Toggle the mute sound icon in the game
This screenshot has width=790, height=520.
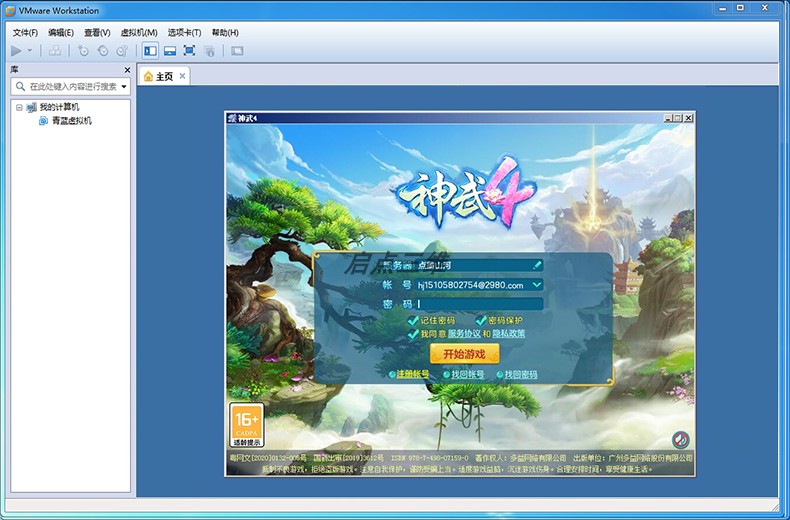click(x=681, y=439)
